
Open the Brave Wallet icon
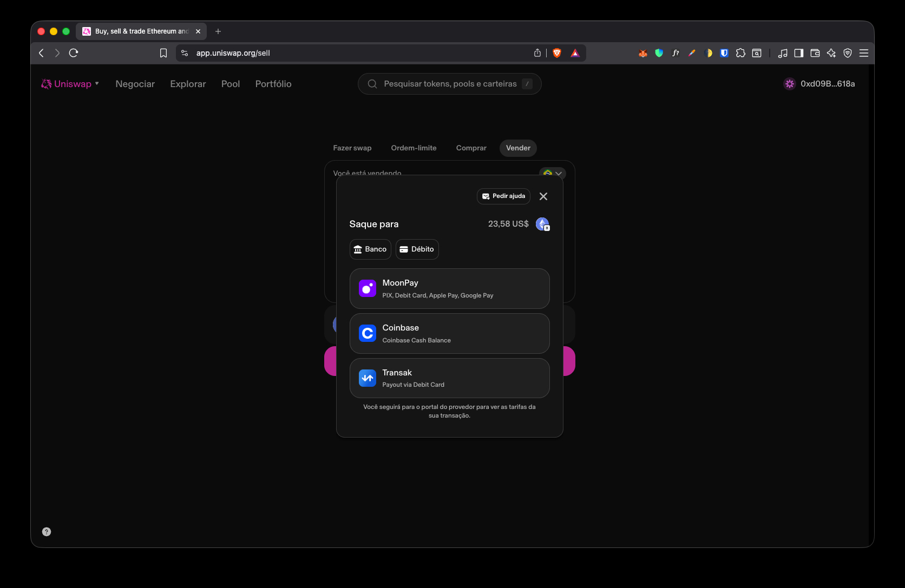click(x=815, y=53)
